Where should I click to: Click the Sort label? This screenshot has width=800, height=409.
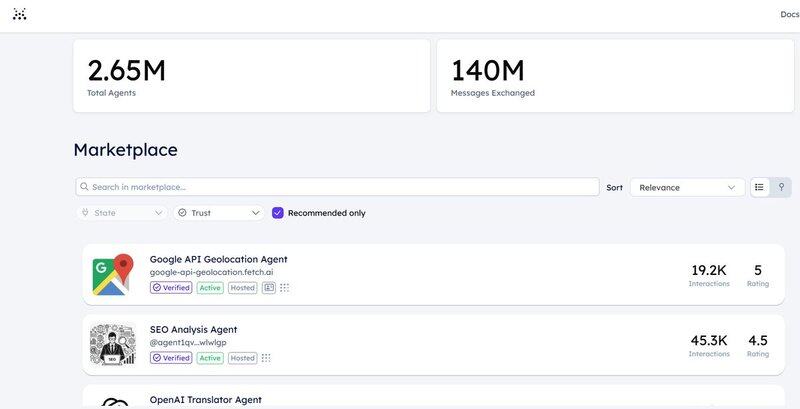click(614, 187)
